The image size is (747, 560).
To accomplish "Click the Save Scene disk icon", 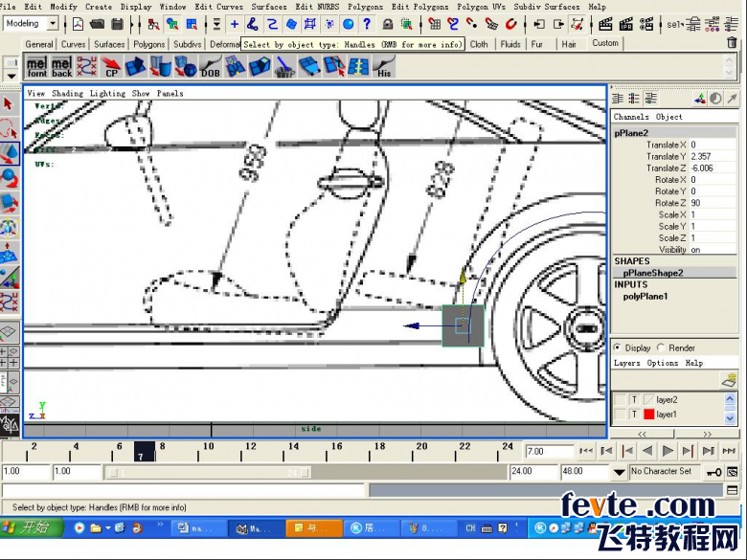I will pos(117,24).
